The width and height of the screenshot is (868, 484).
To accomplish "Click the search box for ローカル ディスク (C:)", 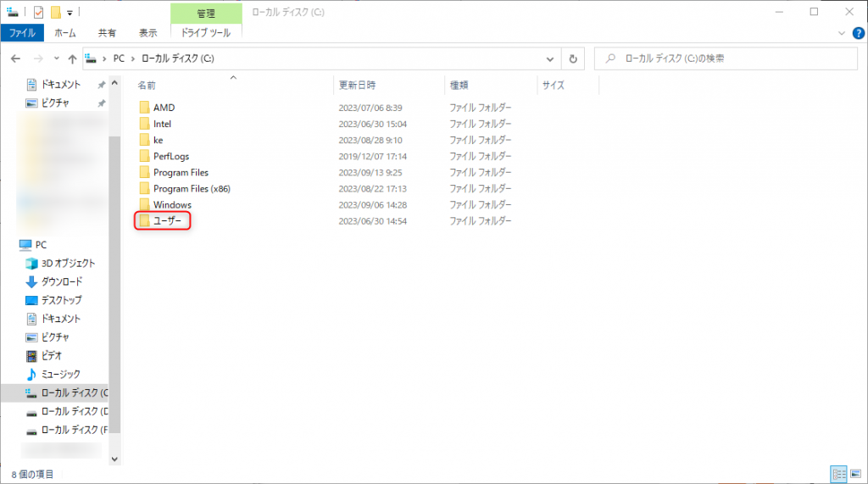I will (729, 59).
